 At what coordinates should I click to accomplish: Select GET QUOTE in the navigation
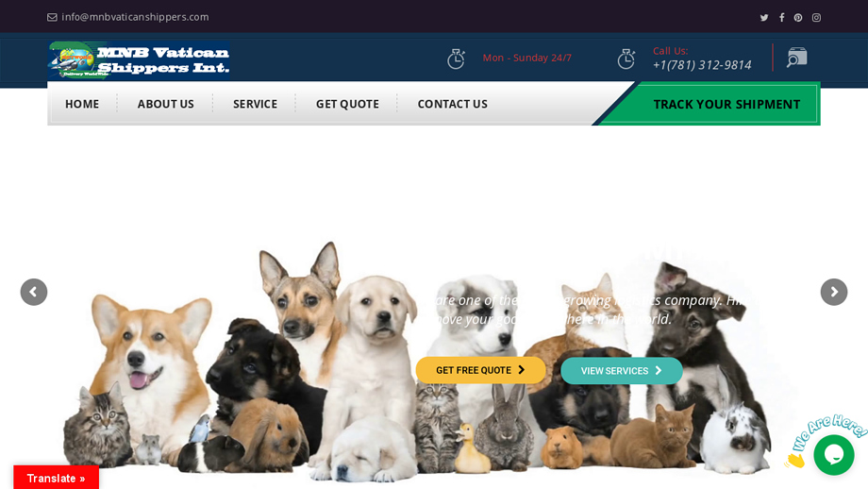tap(347, 104)
